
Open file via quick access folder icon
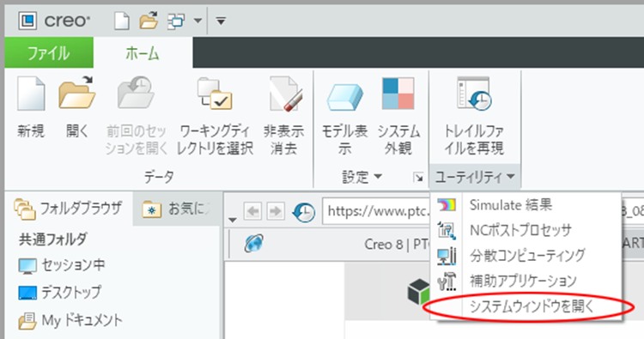[x=149, y=21]
